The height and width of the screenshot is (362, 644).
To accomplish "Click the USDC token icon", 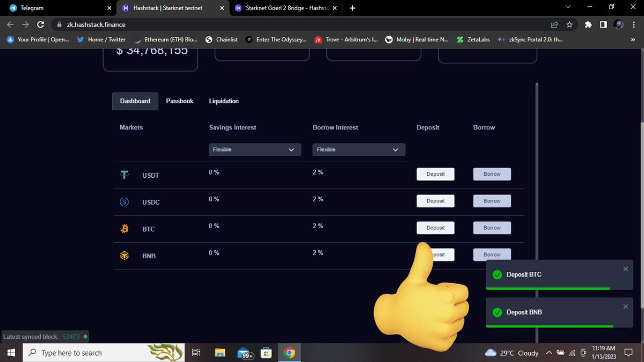I will (x=125, y=202).
